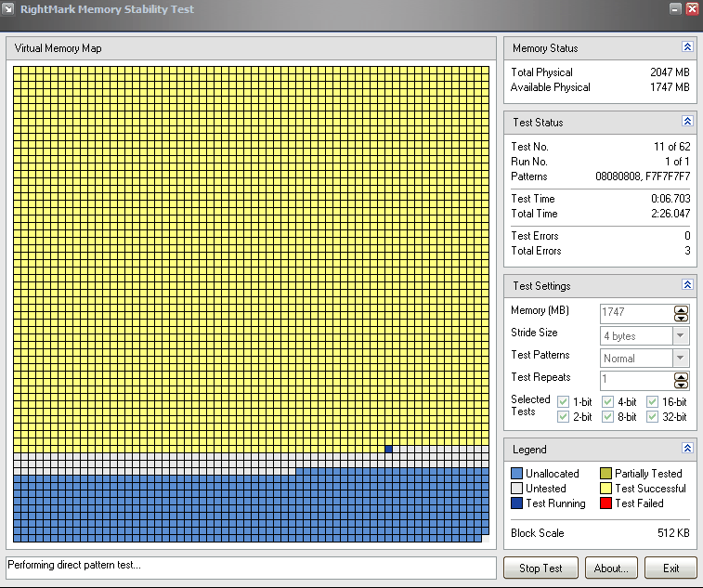703x588 pixels.
Task: Toggle the 8-bit test checkbox
Action: click(607, 417)
